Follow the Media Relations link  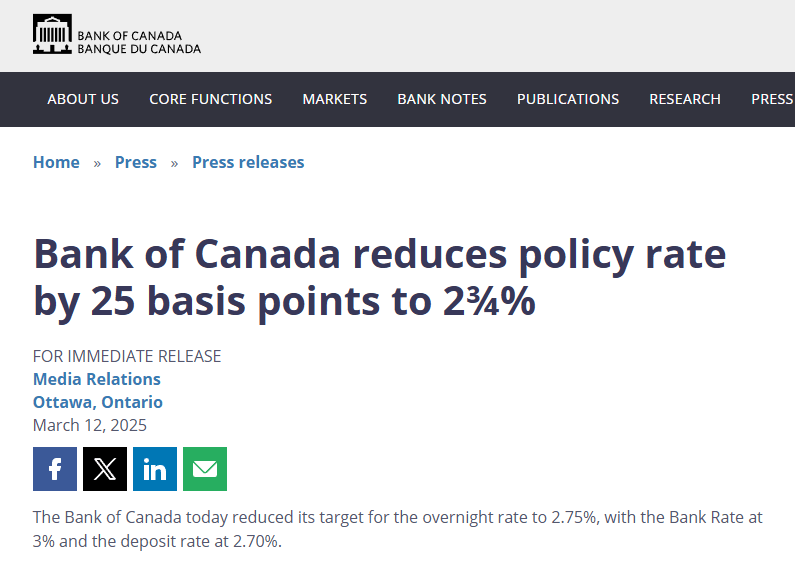97,379
